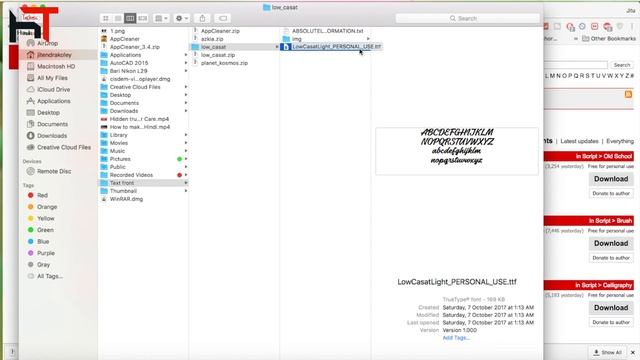Download the Script Calligraphy font
Image resolution: width=640 pixels, height=360 pixels.
tap(611, 308)
